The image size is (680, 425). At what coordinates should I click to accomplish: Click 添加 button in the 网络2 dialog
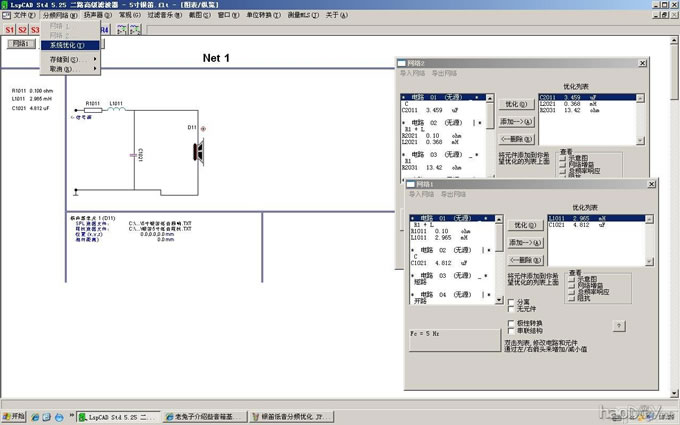(515, 120)
